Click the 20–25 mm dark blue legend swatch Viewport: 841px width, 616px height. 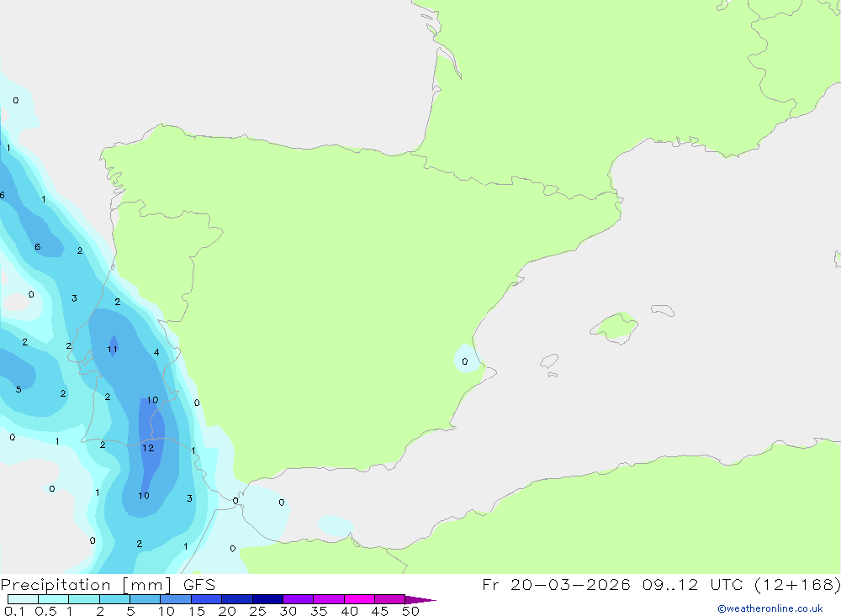point(237,599)
